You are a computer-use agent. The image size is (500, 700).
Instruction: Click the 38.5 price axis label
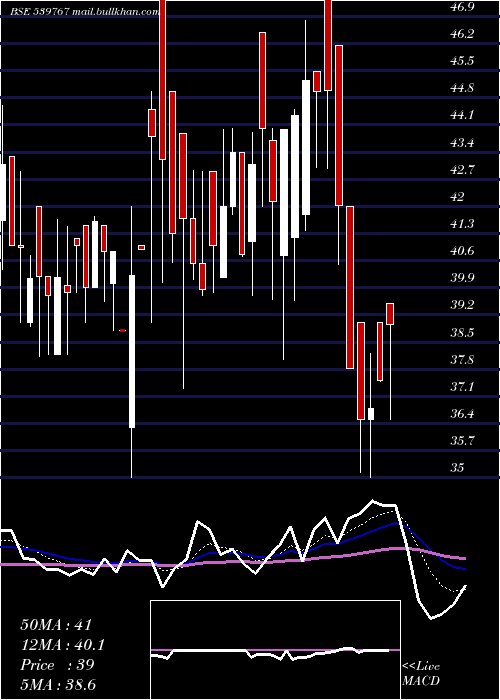(x=462, y=333)
